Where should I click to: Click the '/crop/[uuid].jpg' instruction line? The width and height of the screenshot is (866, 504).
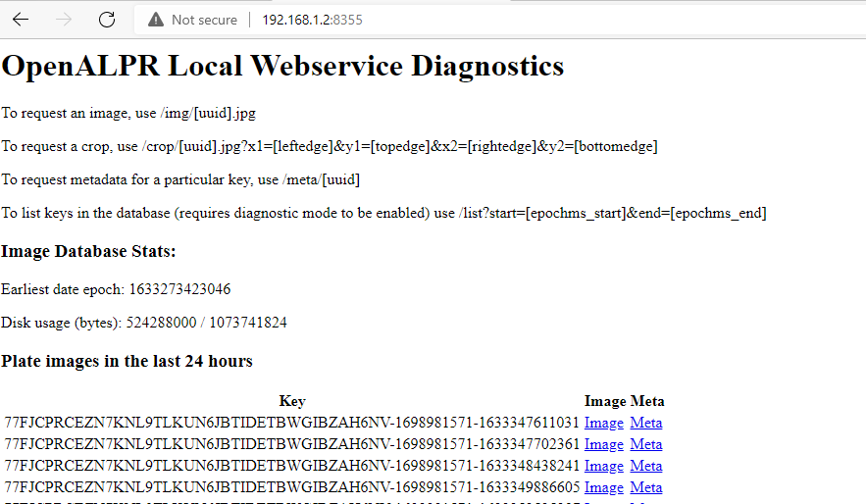pos(330,146)
